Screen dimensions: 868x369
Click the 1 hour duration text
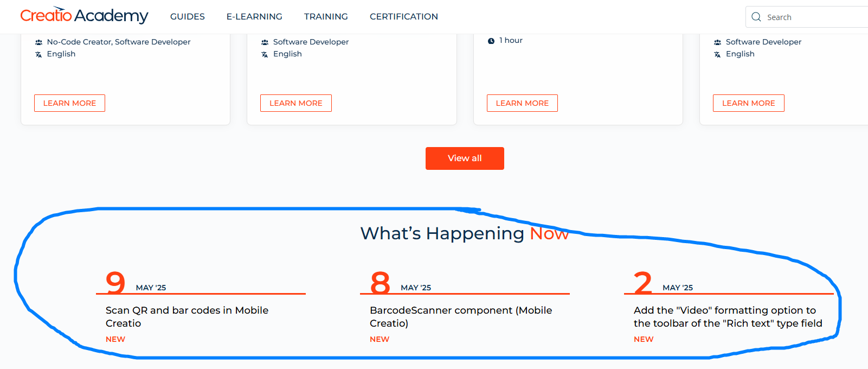[x=511, y=40]
